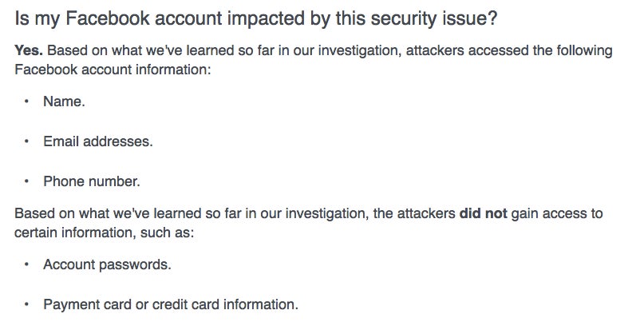This screenshot has width=644, height=330.
Task: Click the words 'gain access to'
Action: pos(557,213)
